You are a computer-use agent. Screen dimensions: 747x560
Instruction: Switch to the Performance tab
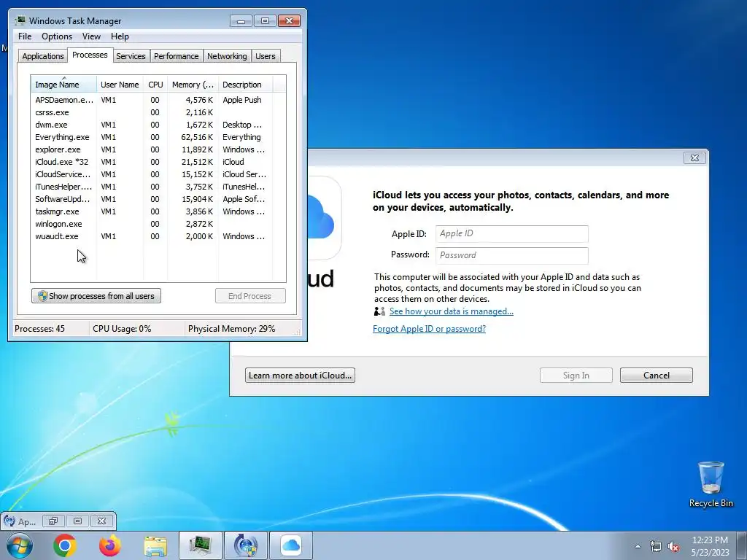pos(177,56)
